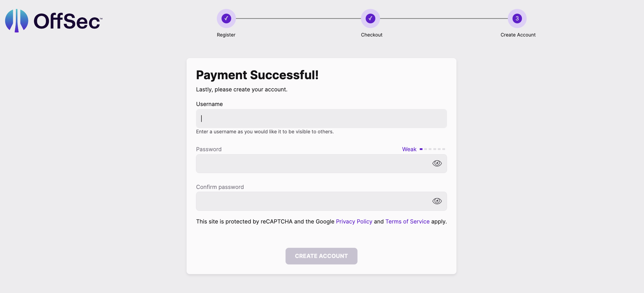Image resolution: width=644 pixels, height=293 pixels.
Task: Select the Checkout step label
Action: (x=372, y=35)
